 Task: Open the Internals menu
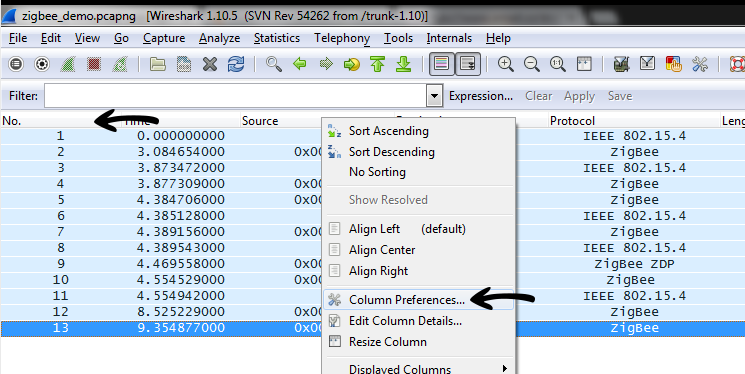click(x=449, y=38)
